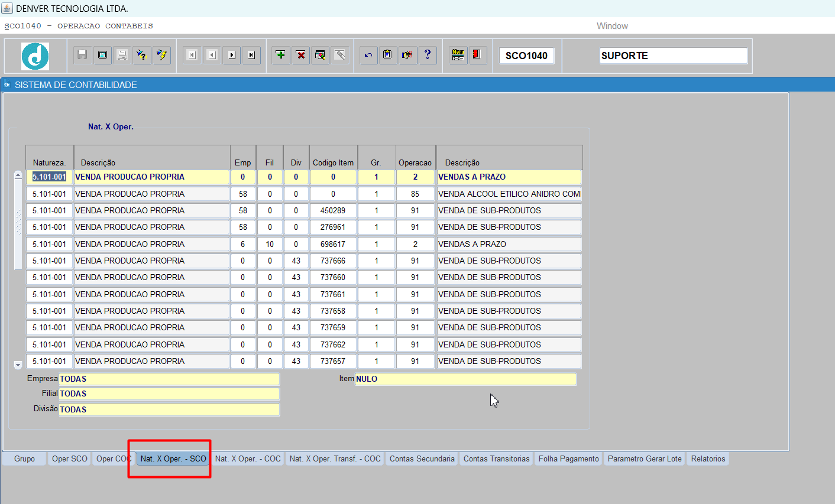Click the red X delete record icon
Viewport: 835px width, 504px height.
301,55
